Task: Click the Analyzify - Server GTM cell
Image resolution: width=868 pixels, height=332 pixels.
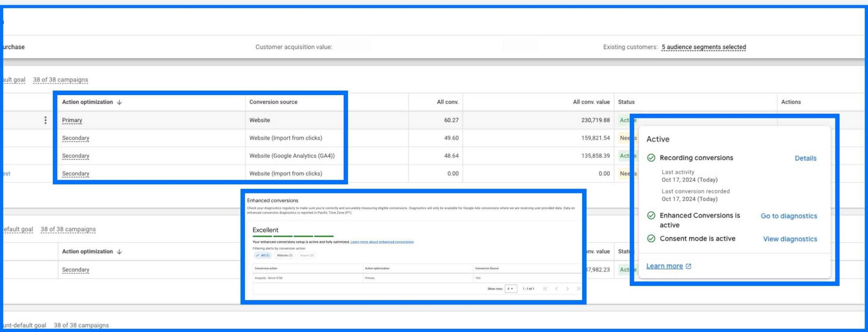Action: 268,278
